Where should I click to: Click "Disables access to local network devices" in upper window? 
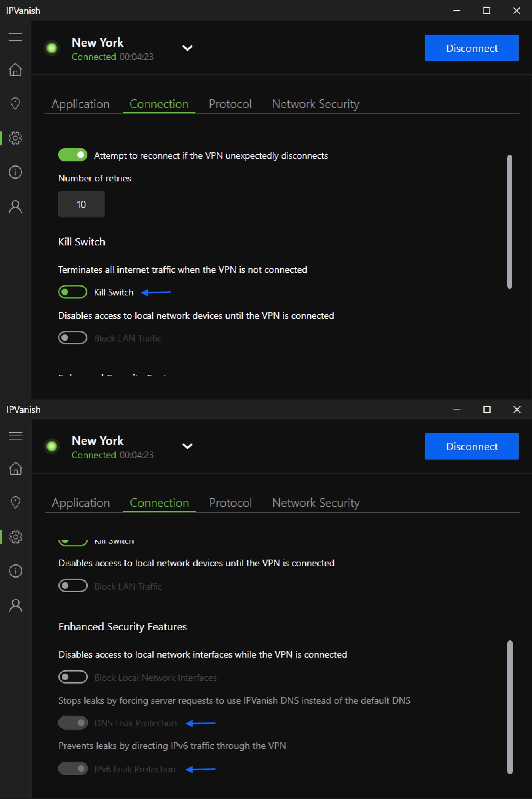point(196,315)
